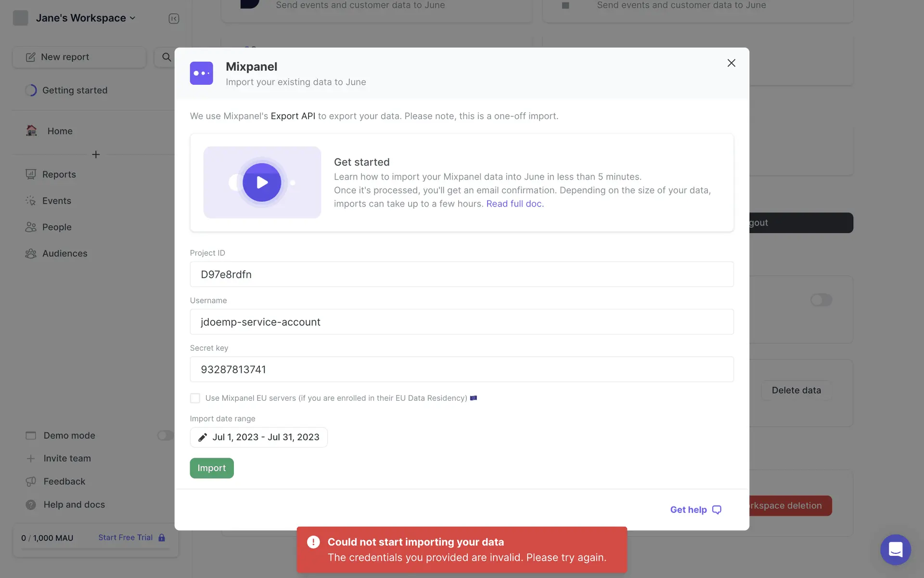924x578 pixels.
Task: Collapse the sidebar with the panel icon
Action: point(174,18)
